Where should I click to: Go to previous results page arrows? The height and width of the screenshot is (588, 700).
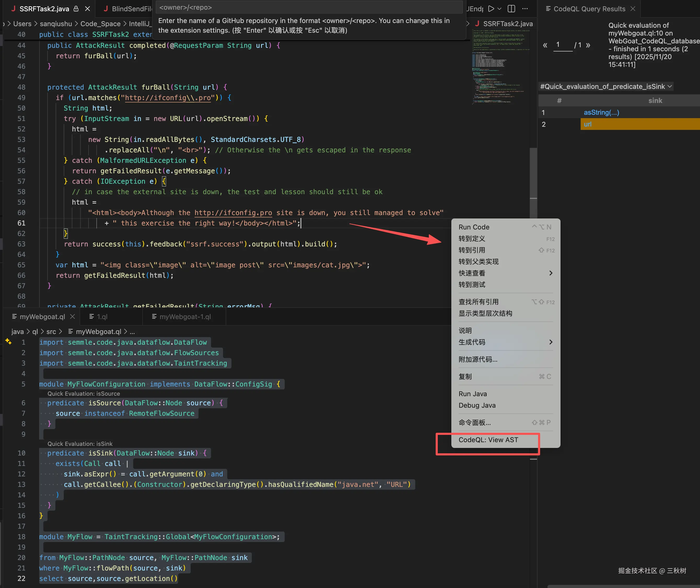click(545, 45)
